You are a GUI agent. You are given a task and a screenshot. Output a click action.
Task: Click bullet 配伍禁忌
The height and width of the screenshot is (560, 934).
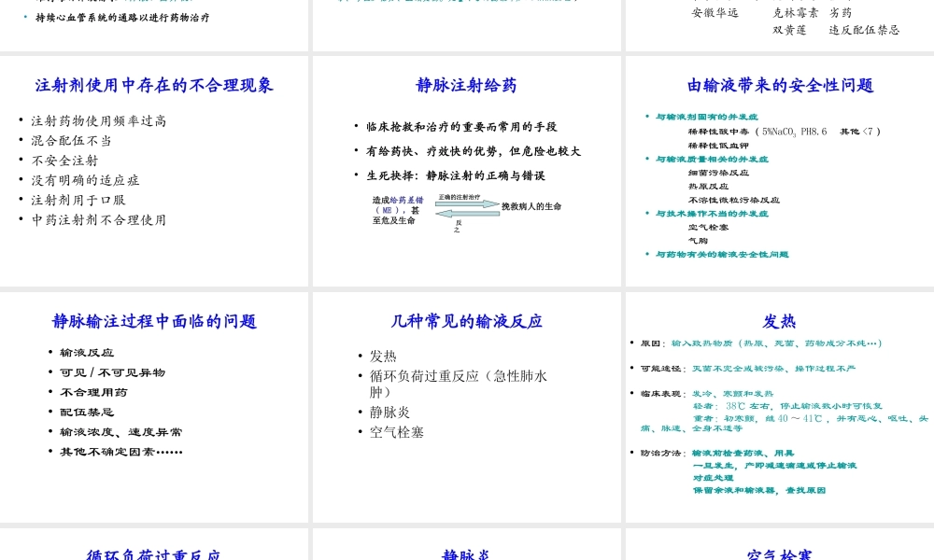coord(87,413)
